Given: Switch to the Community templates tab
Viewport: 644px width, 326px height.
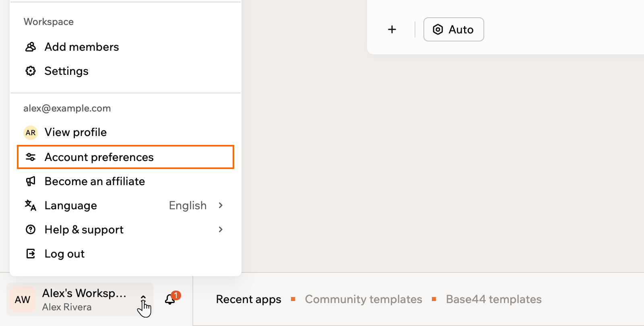Looking at the screenshot, I should point(363,299).
